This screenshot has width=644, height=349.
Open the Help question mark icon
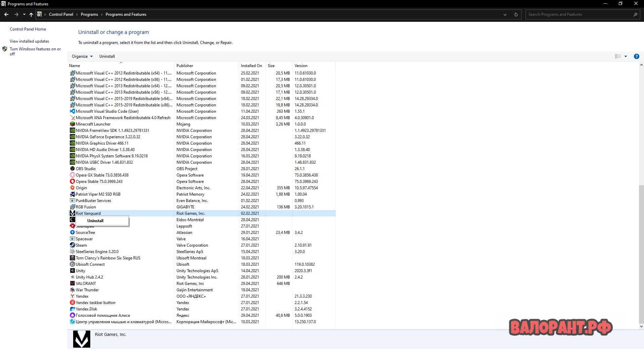pyautogui.click(x=636, y=56)
